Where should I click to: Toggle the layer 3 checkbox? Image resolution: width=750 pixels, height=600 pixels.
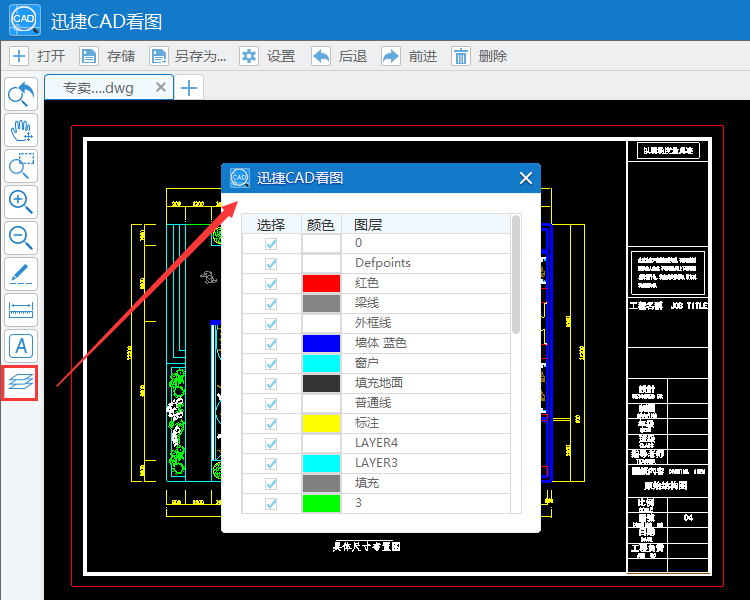(x=271, y=504)
